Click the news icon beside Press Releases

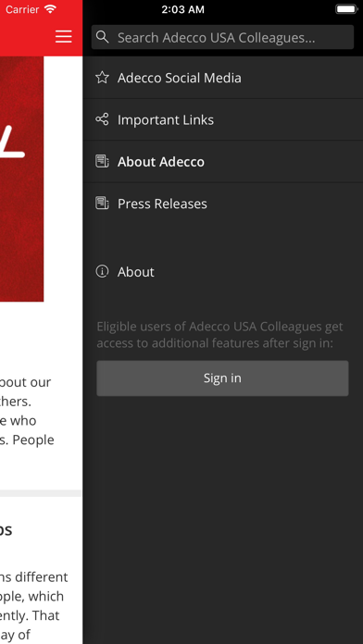click(102, 204)
